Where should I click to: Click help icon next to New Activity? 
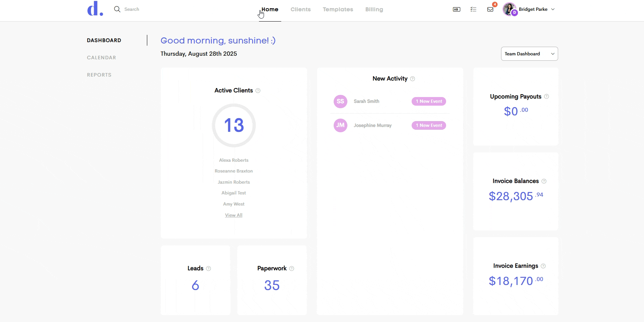coord(413,79)
